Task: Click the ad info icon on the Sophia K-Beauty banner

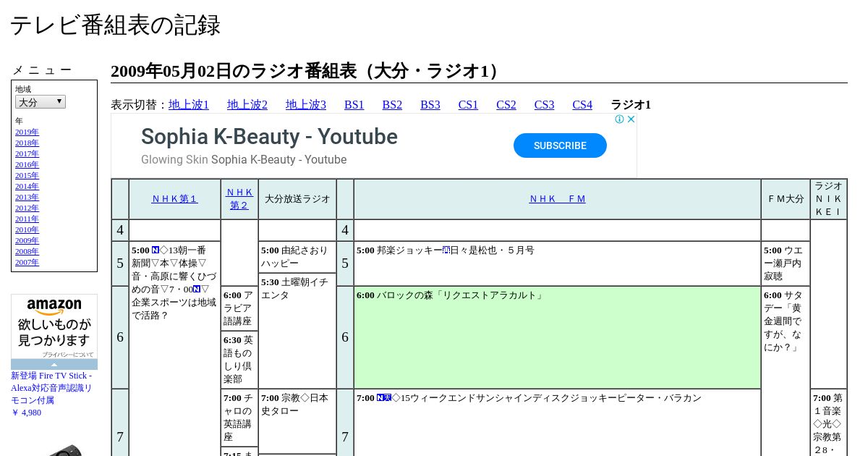Action: pyautogui.click(x=620, y=119)
